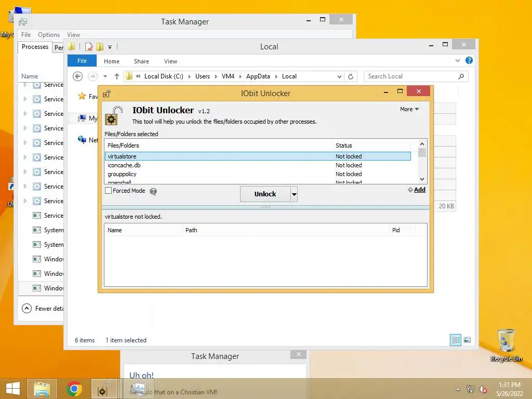Open Customize Quick Access Toolbar dropdown
532x399 pixels.
coord(110,47)
